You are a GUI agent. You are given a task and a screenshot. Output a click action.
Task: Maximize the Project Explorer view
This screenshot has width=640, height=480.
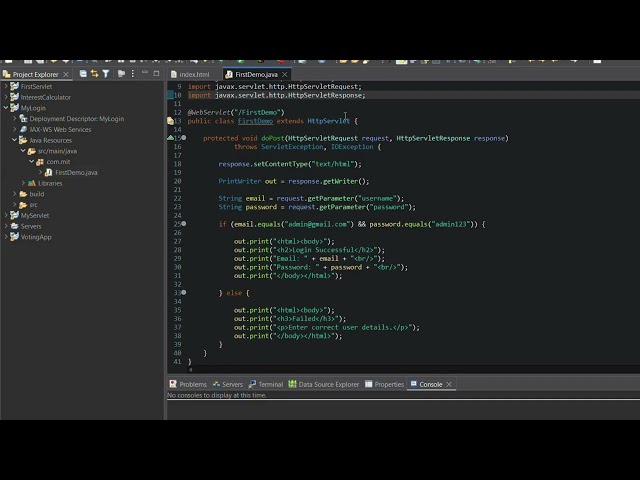tap(156, 73)
